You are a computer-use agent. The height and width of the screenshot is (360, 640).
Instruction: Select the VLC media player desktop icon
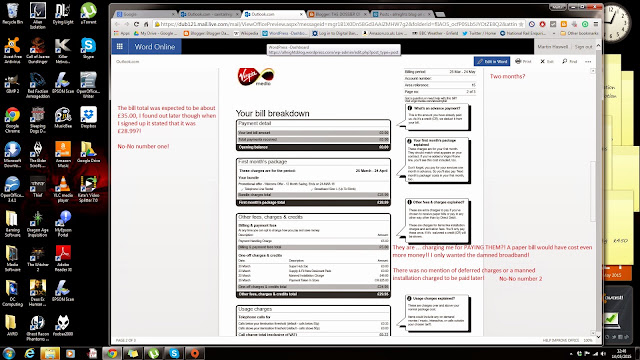(63, 189)
